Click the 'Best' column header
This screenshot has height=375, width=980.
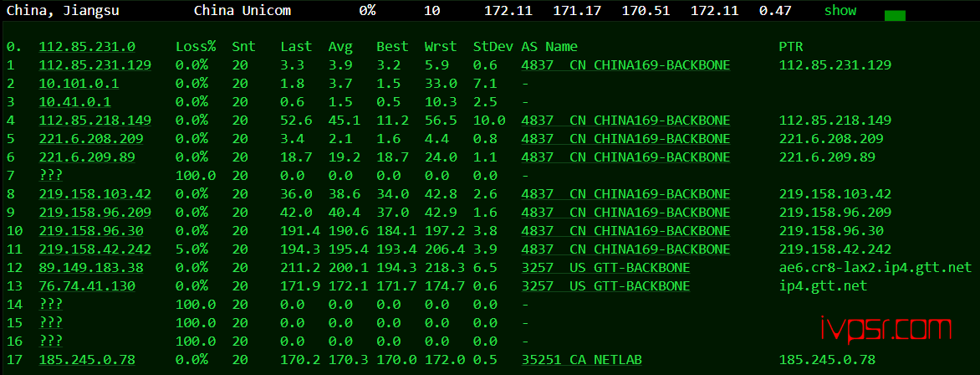[x=392, y=47]
